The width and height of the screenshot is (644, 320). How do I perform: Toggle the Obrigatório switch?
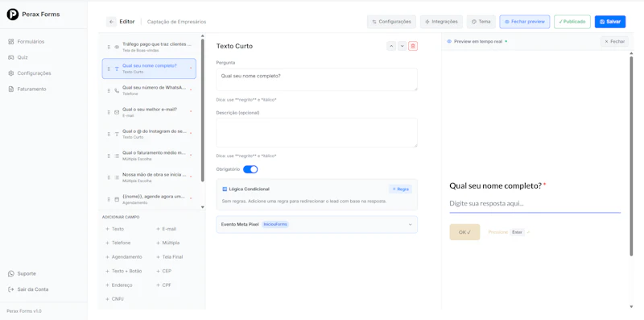pyautogui.click(x=250, y=169)
